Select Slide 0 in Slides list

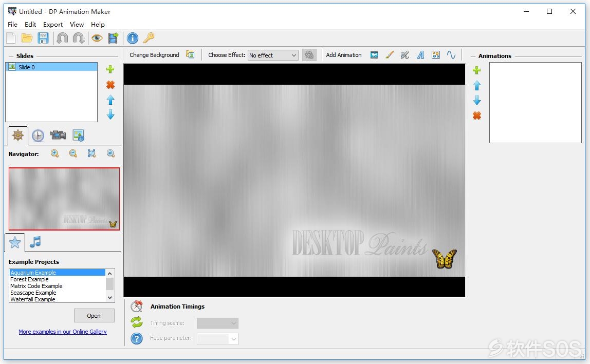tap(51, 67)
